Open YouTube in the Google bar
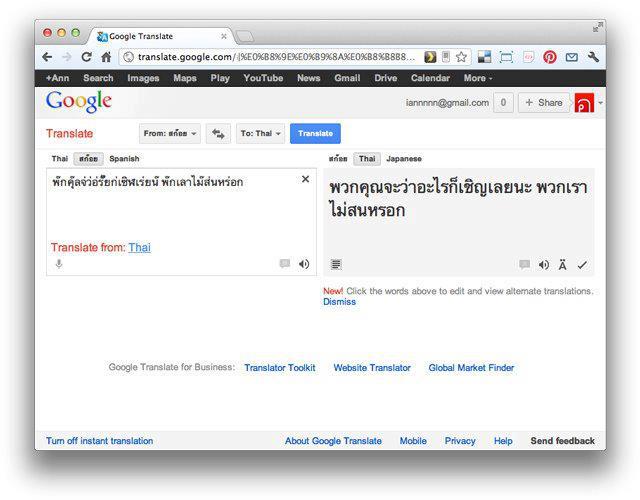 point(263,78)
